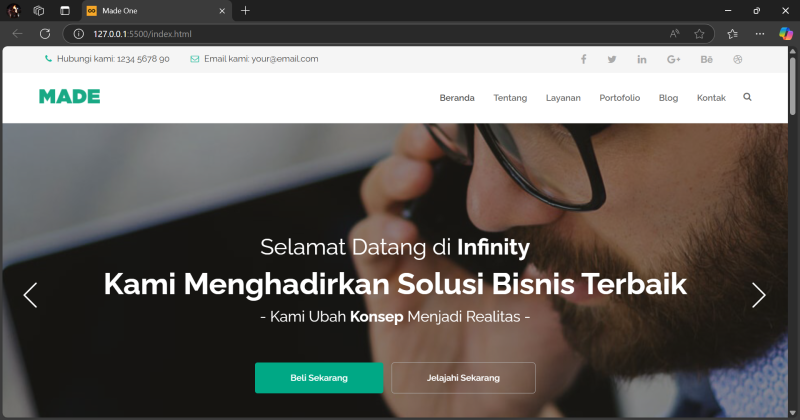Click the Jelajahi Sekarang button
Viewport: 800px width, 420px height.
click(463, 378)
